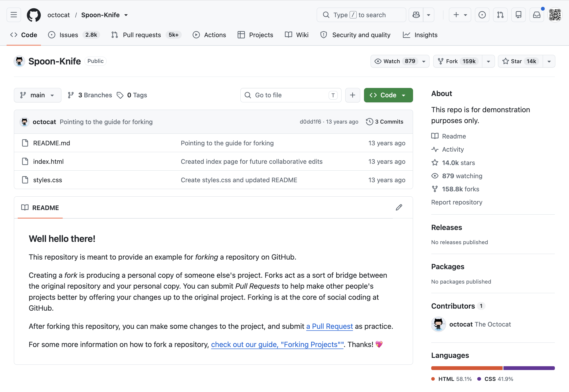
Task: Click the orange HTML language bar segment
Action: click(x=467, y=368)
